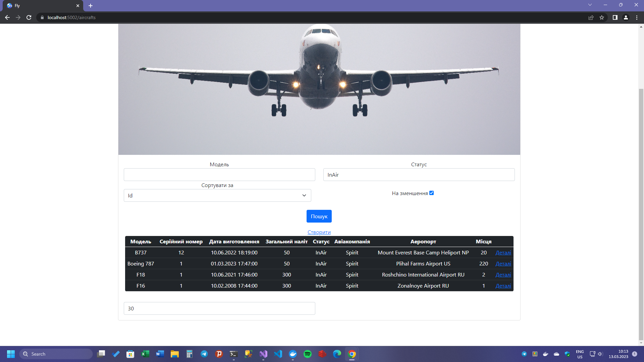644x362 pixels.
Task: Open Деталі for the Boeing 787 row
Action: (503, 263)
